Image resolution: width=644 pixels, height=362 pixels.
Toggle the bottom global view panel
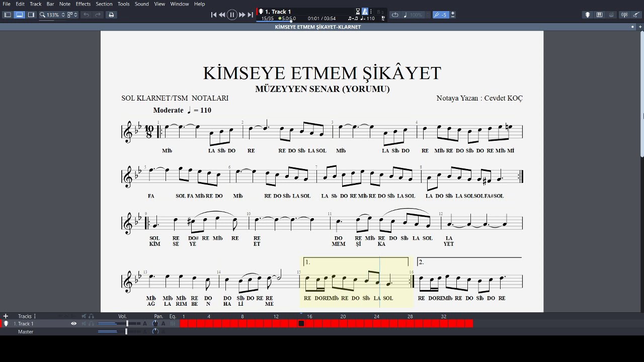tap(20, 15)
